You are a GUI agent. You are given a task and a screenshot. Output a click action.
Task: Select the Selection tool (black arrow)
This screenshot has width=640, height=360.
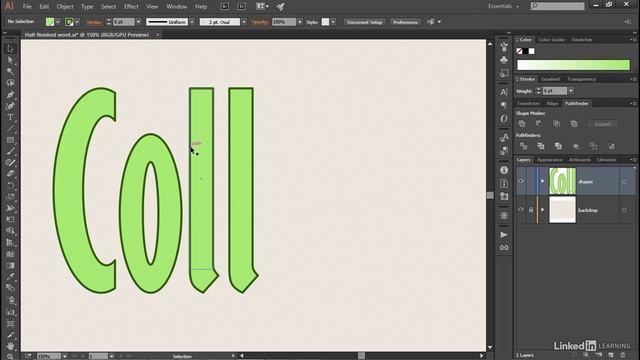point(10,49)
